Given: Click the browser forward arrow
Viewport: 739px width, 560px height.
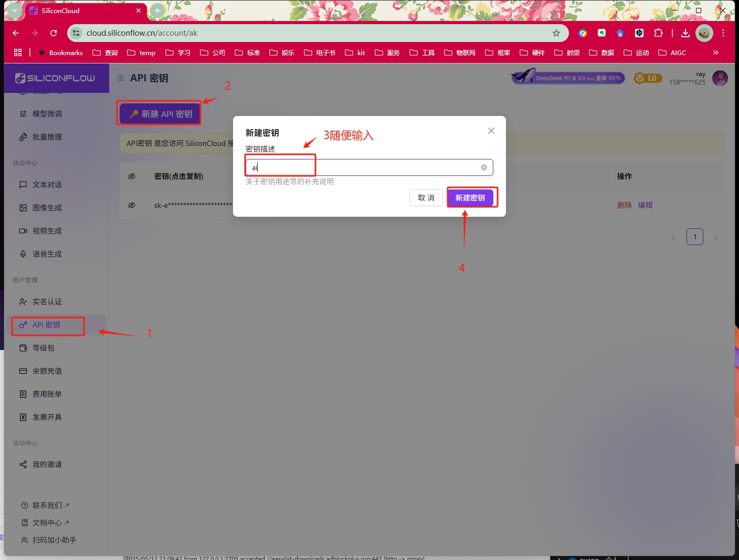Looking at the screenshot, I should [35, 33].
